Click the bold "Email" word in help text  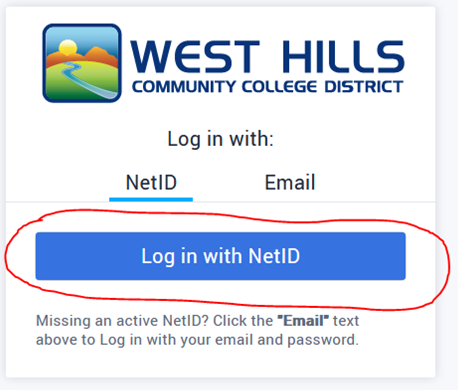pos(303,321)
